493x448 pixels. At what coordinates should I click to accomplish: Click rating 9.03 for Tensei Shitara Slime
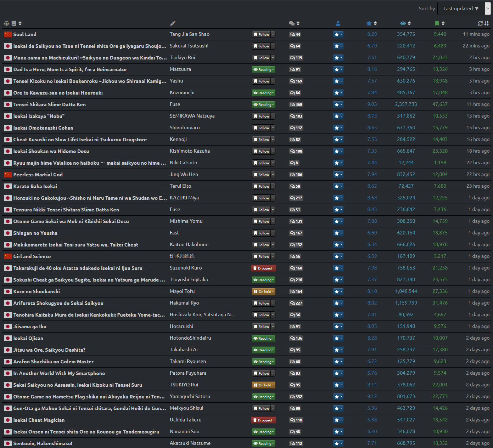point(372,104)
